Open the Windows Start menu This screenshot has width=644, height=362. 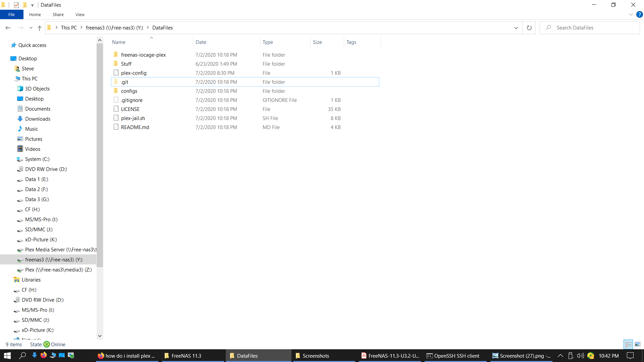(7, 356)
